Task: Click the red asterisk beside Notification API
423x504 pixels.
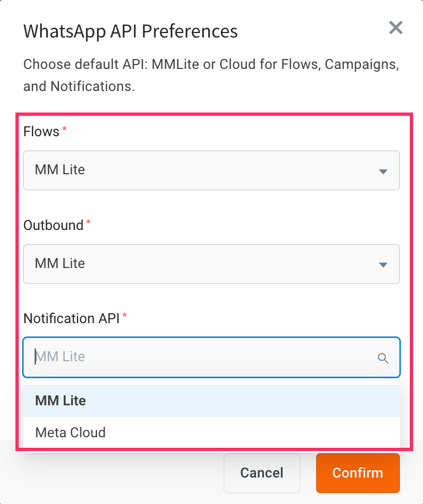Action: tap(124, 315)
